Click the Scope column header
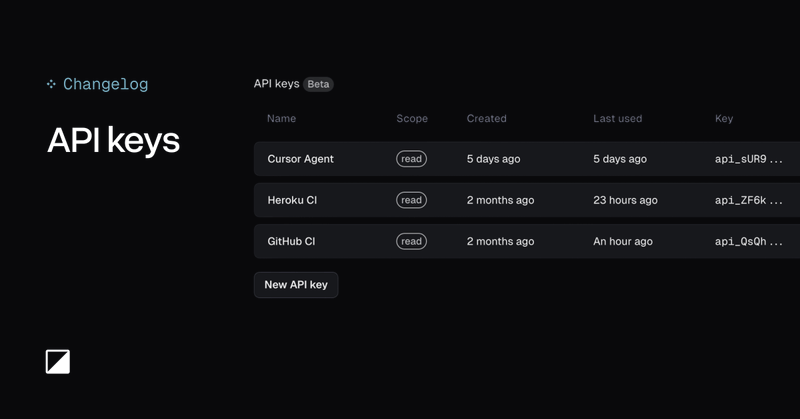 point(412,118)
